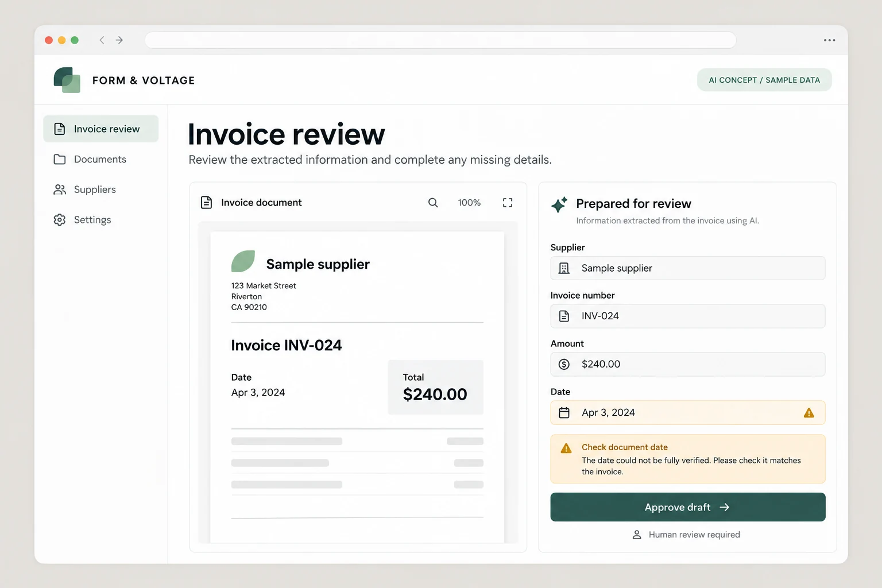The height and width of the screenshot is (588, 882).
Task: Click the person icon by Human review required
Action: click(637, 535)
